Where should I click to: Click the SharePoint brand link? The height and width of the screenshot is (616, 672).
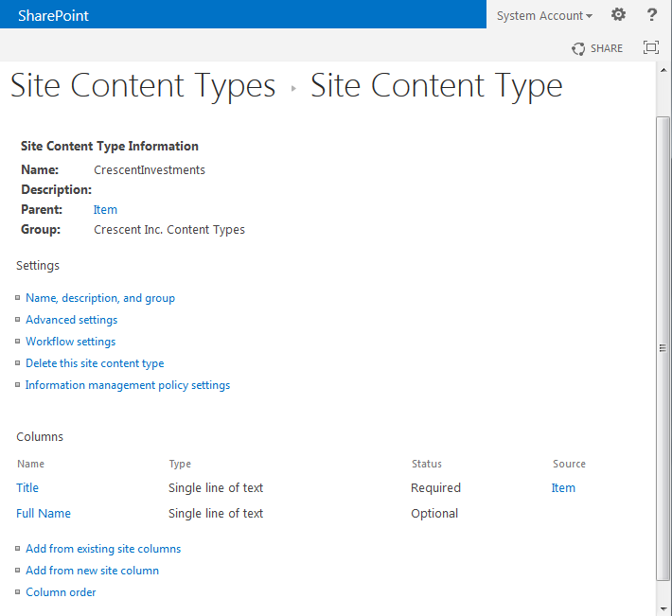pos(53,16)
